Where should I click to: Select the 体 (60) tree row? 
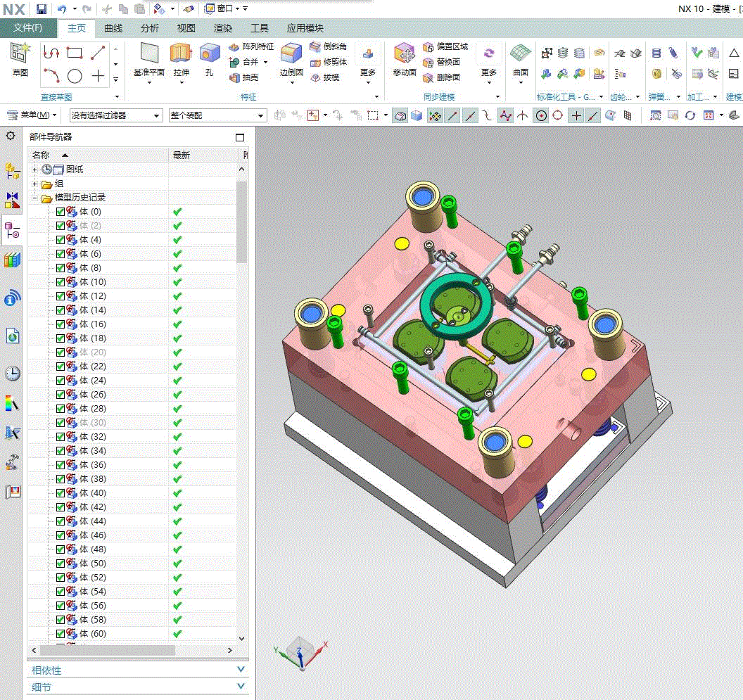132,634
